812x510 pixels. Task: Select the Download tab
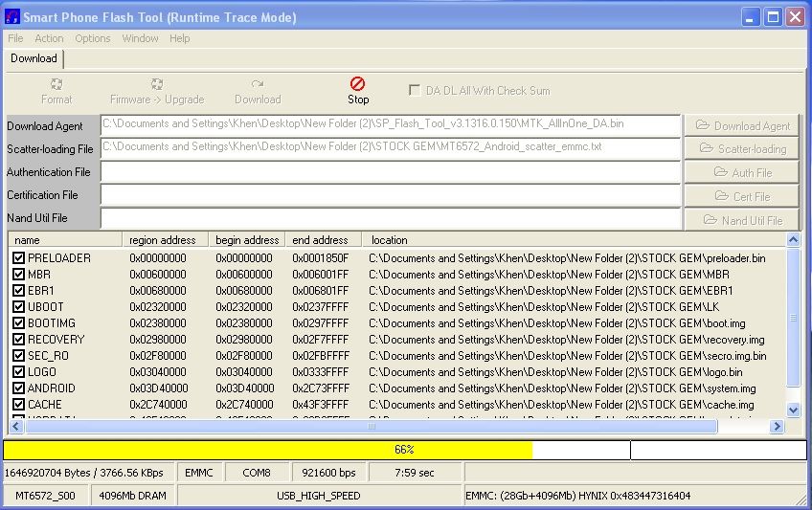(34, 58)
